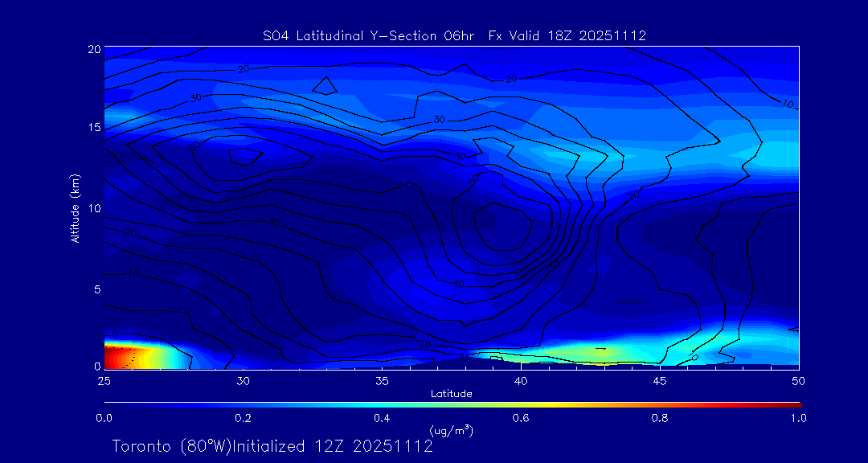The width and height of the screenshot is (868, 463).
Task: Click the "Fx Valid 18Z 20251112" title text
Action: [x=567, y=36]
